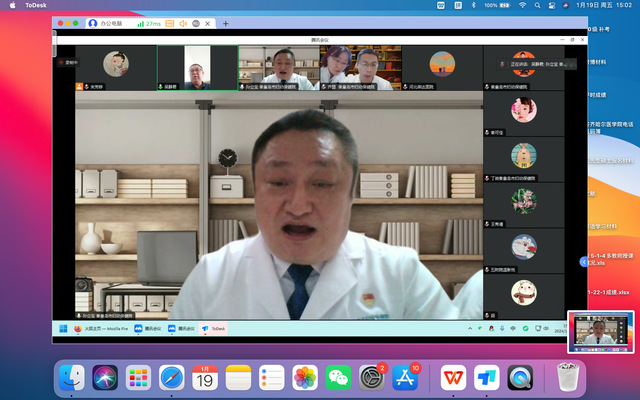
Task: Open System Preferences in the dock
Action: (374, 378)
